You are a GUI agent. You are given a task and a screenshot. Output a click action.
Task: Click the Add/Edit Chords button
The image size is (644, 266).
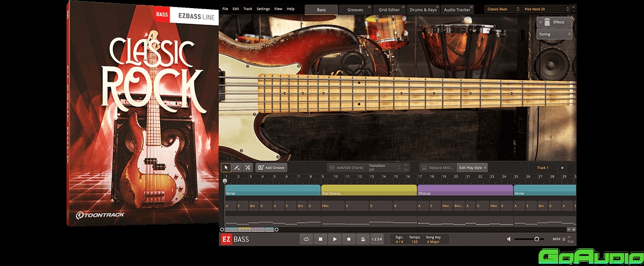coord(346,168)
